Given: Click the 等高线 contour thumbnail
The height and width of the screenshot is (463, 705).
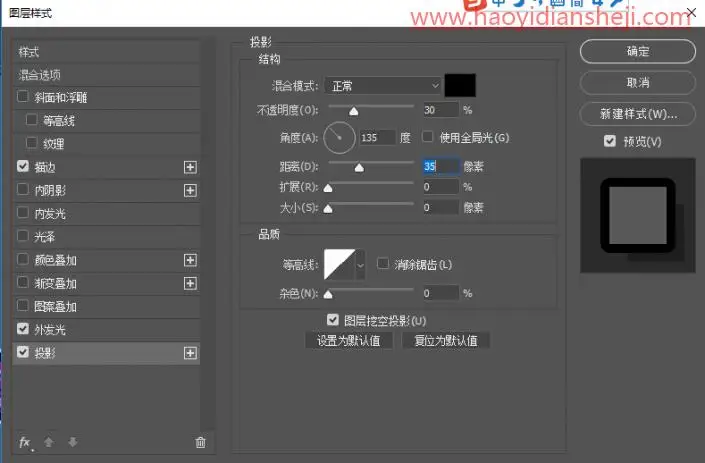Looking at the screenshot, I should coord(339,265).
